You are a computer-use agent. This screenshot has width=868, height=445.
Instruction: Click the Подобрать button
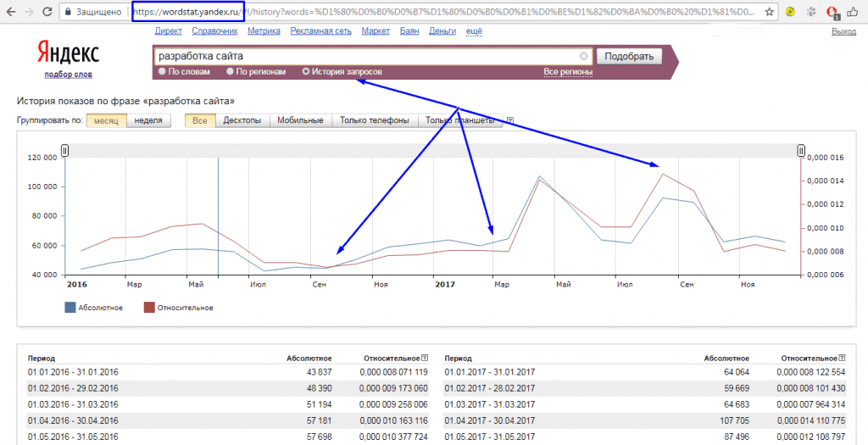tap(629, 56)
